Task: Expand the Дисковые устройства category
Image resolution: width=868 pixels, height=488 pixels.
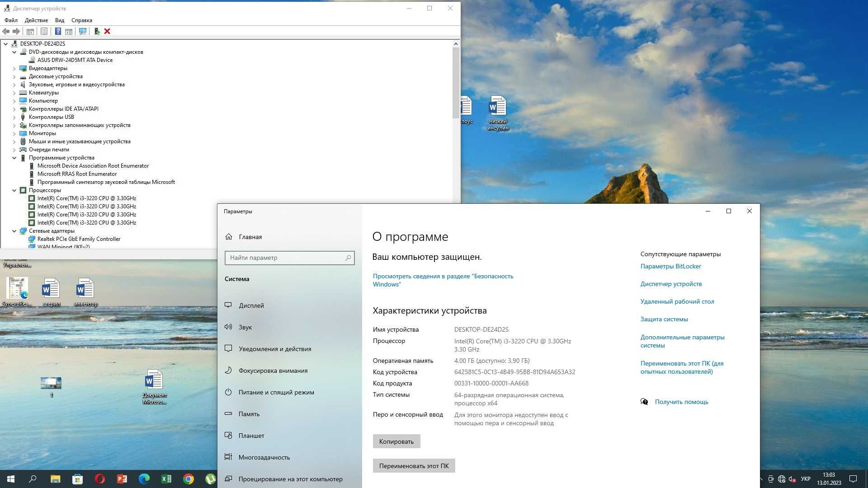Action: pos(14,76)
